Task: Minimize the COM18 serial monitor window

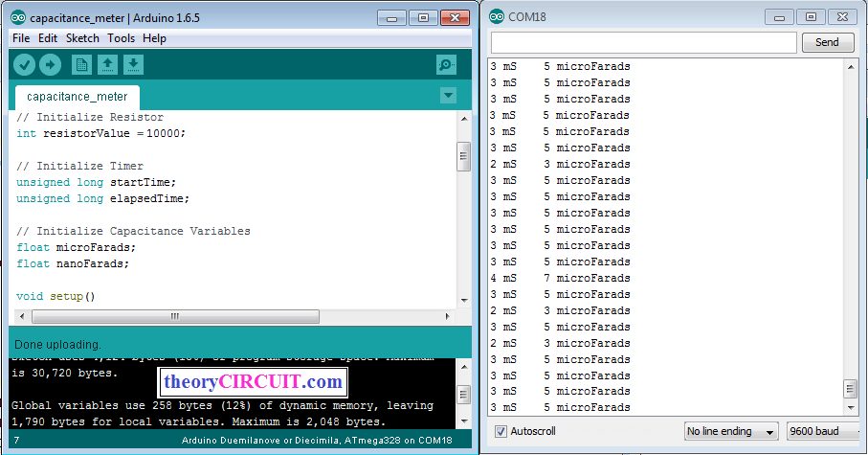Action: pyautogui.click(x=779, y=17)
